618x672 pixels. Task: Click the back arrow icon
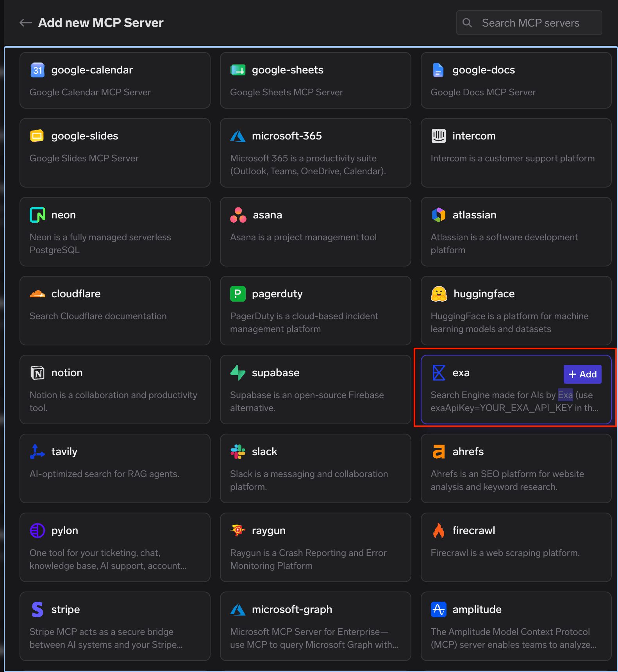26,23
